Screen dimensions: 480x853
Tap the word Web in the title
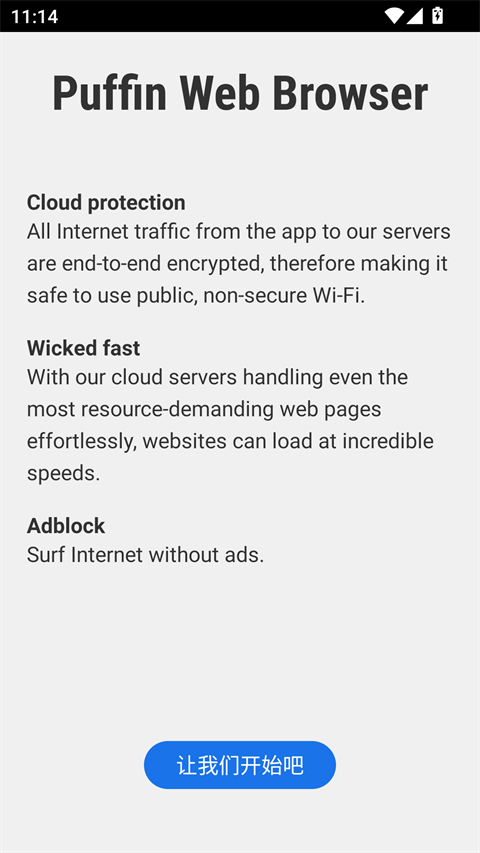pyautogui.click(x=219, y=93)
